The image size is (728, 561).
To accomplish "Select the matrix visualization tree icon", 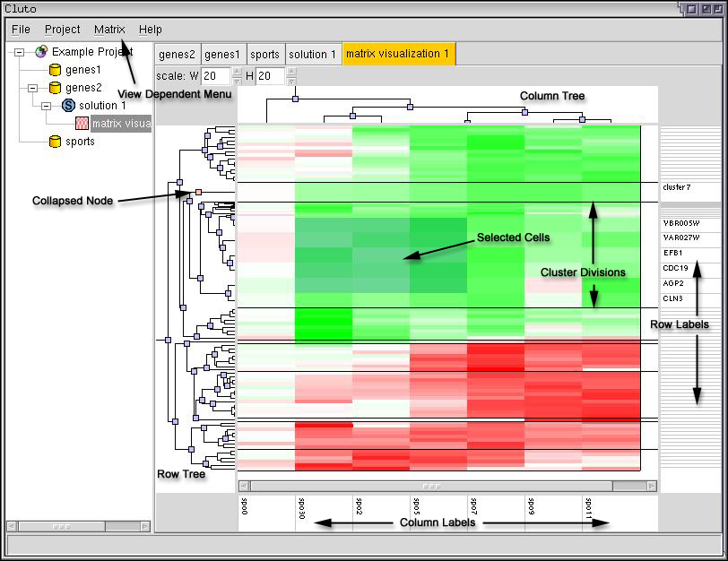I will click(x=82, y=124).
